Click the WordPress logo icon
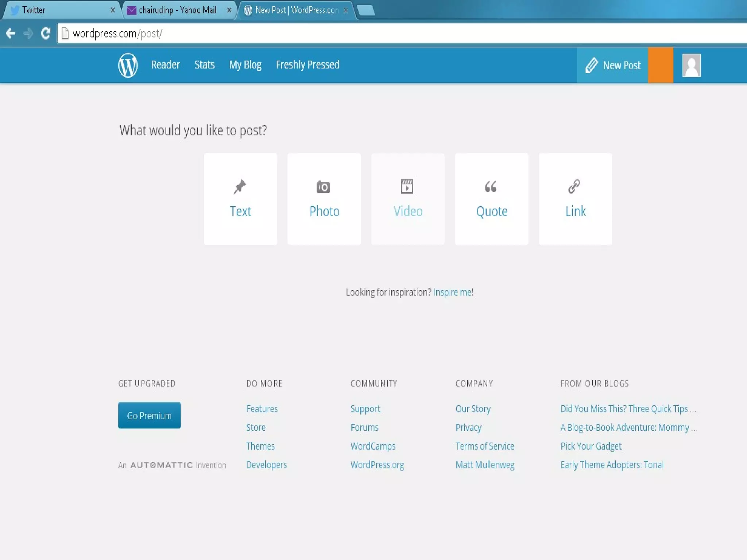 (128, 65)
